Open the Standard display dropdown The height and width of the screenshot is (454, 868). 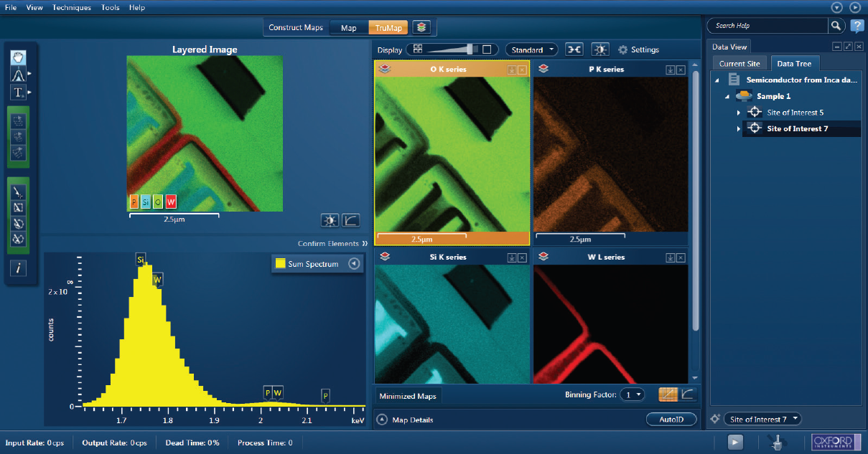pos(531,49)
